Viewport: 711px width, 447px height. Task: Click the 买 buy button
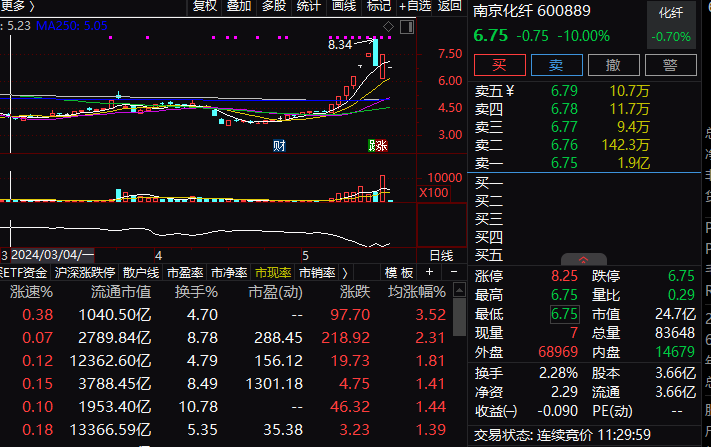coord(500,65)
